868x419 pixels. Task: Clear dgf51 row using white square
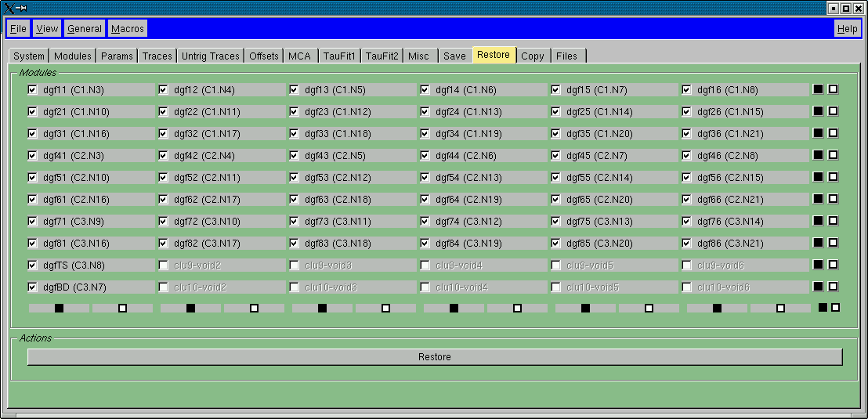833,177
